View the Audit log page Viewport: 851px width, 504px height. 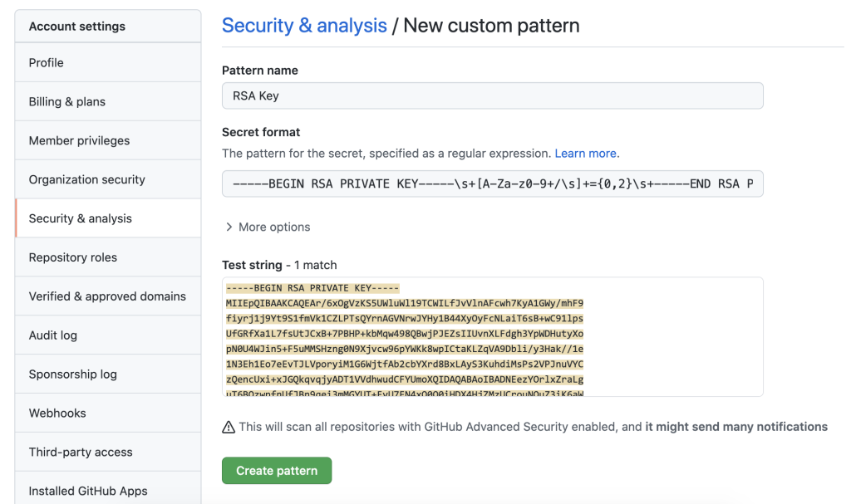click(x=53, y=335)
